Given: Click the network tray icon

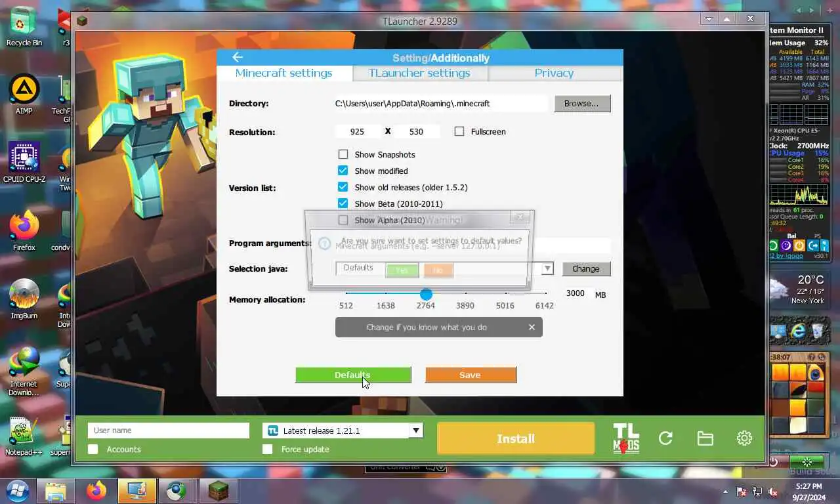Looking at the screenshot, I should [757, 491].
